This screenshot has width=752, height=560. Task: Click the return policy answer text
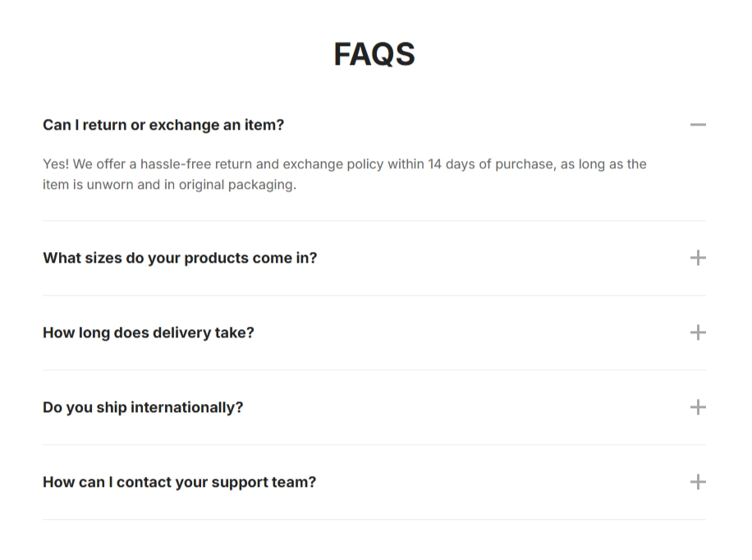click(345, 173)
